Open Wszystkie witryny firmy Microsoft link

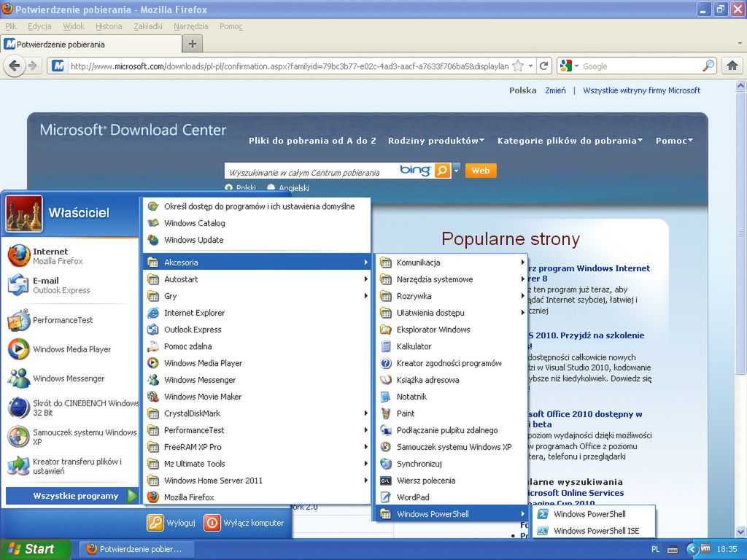pos(642,90)
